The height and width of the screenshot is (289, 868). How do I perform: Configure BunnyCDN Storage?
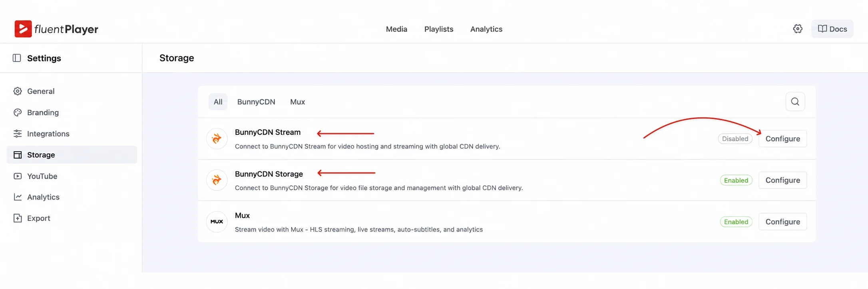click(x=782, y=180)
